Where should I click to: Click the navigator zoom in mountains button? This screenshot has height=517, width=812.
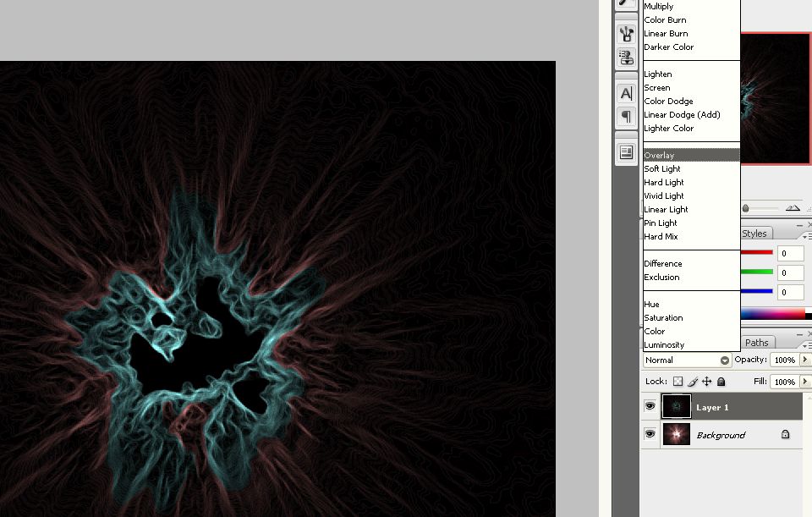pos(793,207)
